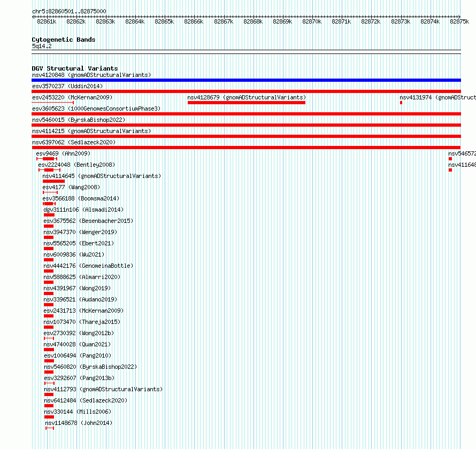Click the 82869k ruler position
The height and width of the screenshot is (449, 476).
click(x=282, y=21)
